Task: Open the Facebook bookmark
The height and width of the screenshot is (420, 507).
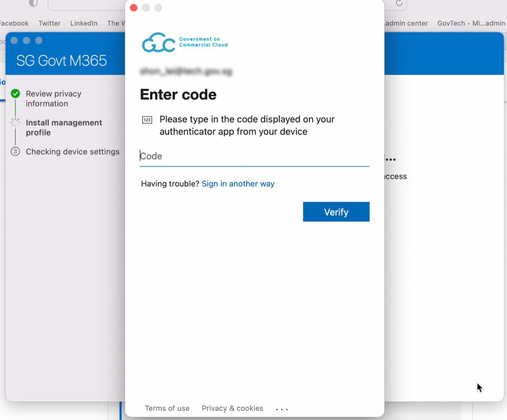Action: (14, 23)
